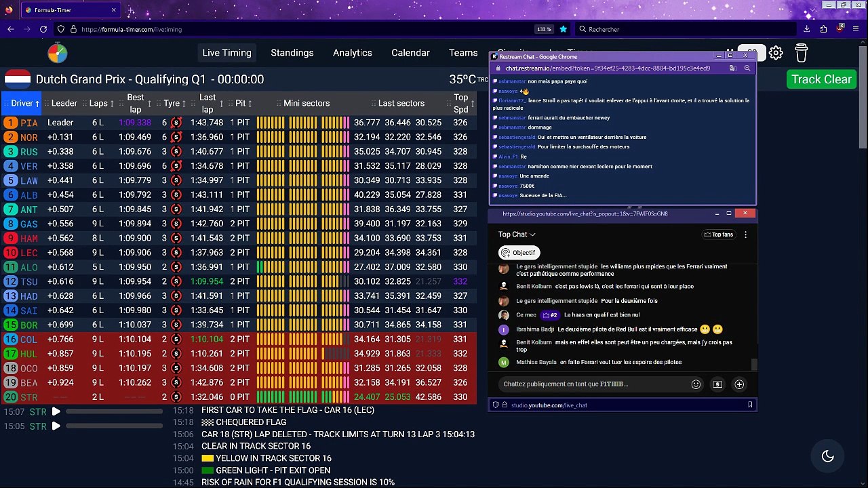Viewport: 868px width, 488px height.
Task: Toggle dark mode with moon button
Action: (827, 456)
